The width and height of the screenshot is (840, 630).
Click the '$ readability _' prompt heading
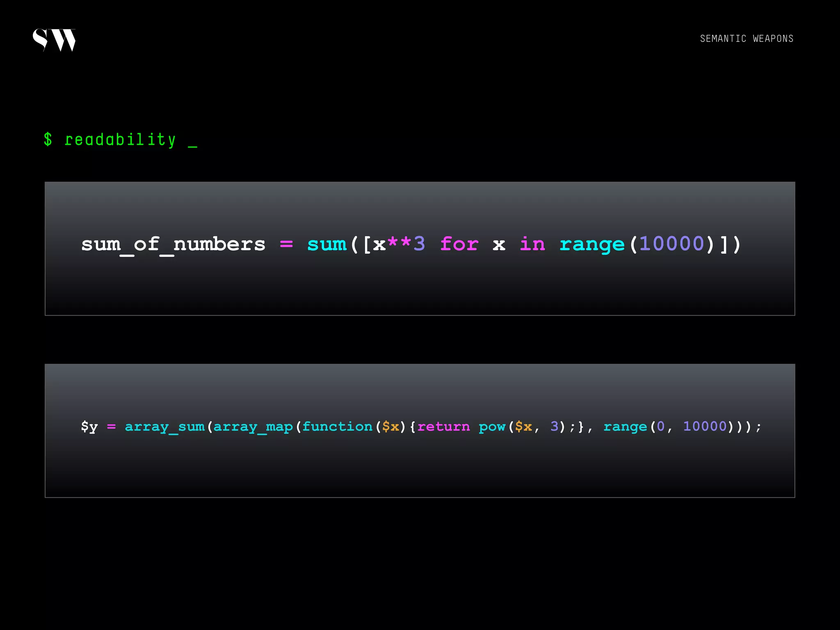(121, 140)
